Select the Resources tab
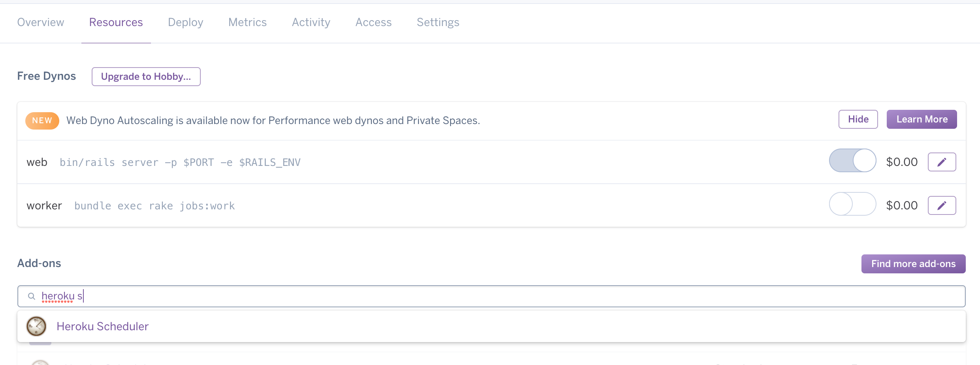 pyautogui.click(x=116, y=22)
